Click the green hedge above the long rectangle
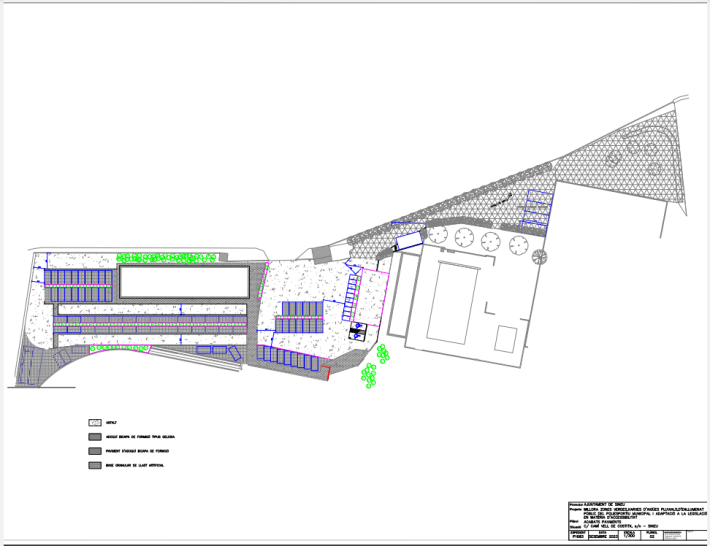This screenshot has width=710, height=546. (168, 258)
